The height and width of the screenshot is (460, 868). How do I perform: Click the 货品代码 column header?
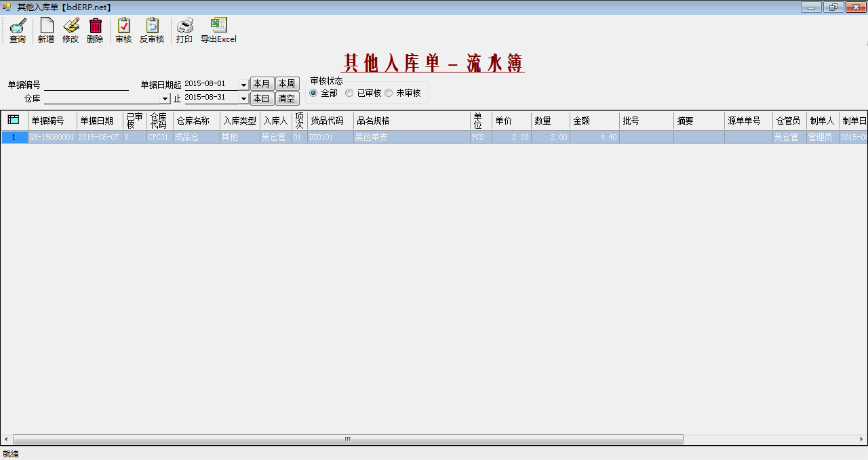330,121
